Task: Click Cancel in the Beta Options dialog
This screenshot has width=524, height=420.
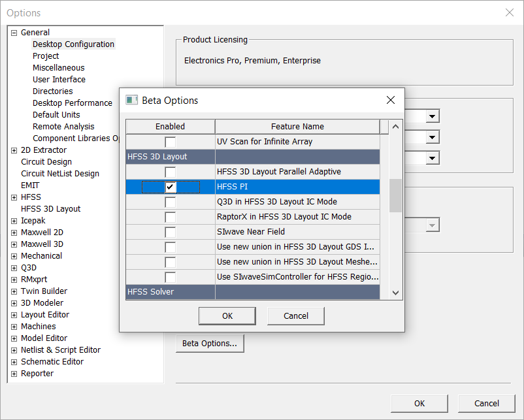Action: (295, 315)
